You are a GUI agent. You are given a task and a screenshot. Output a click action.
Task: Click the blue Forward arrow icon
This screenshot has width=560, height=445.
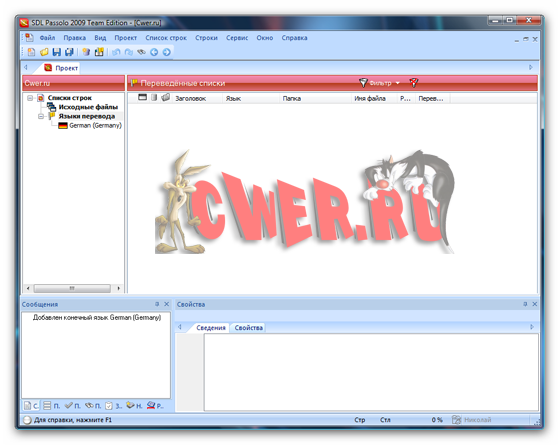pyautogui.click(x=167, y=52)
